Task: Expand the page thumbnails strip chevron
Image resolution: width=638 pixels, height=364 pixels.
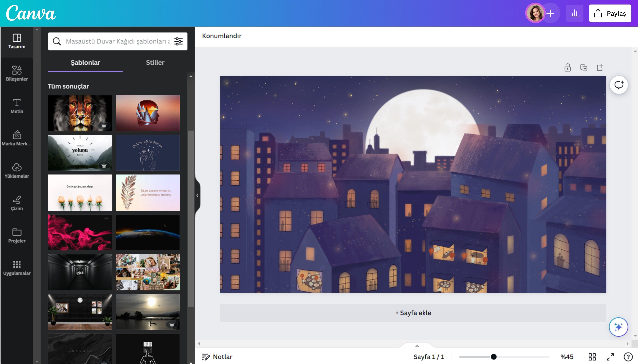Action: point(417,346)
